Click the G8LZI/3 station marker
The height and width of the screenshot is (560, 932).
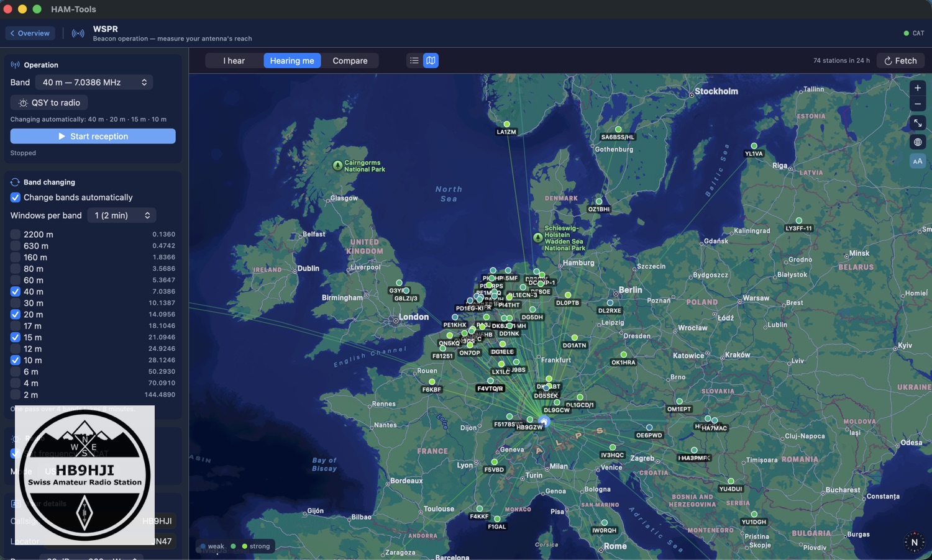[x=406, y=291]
